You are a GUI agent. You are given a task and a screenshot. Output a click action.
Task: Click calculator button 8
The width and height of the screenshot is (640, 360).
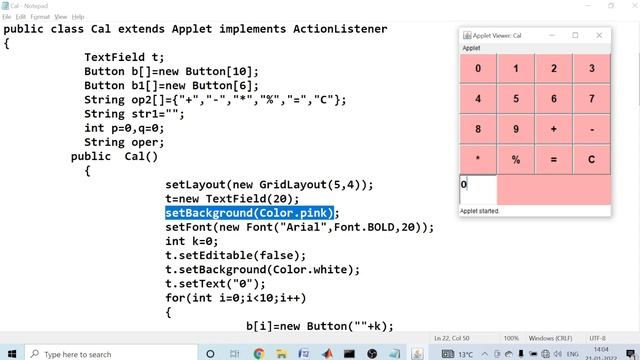tap(478, 129)
